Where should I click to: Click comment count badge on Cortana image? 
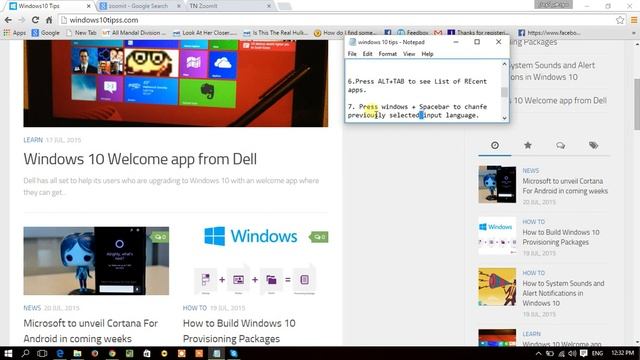click(160, 237)
